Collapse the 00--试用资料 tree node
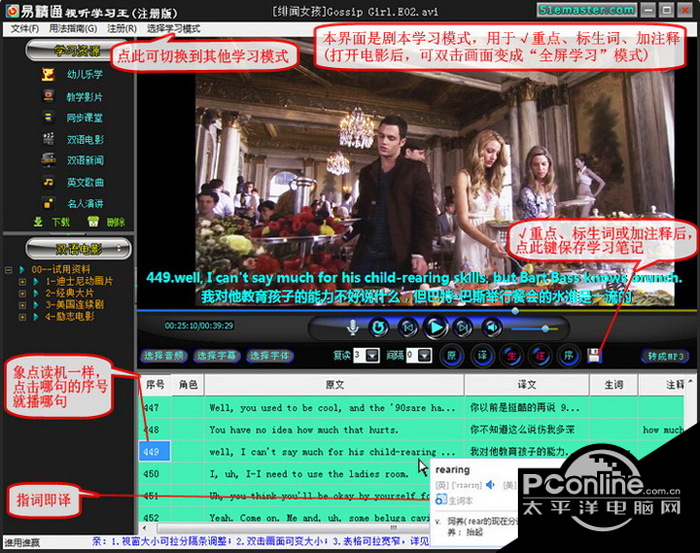 pos(8,270)
